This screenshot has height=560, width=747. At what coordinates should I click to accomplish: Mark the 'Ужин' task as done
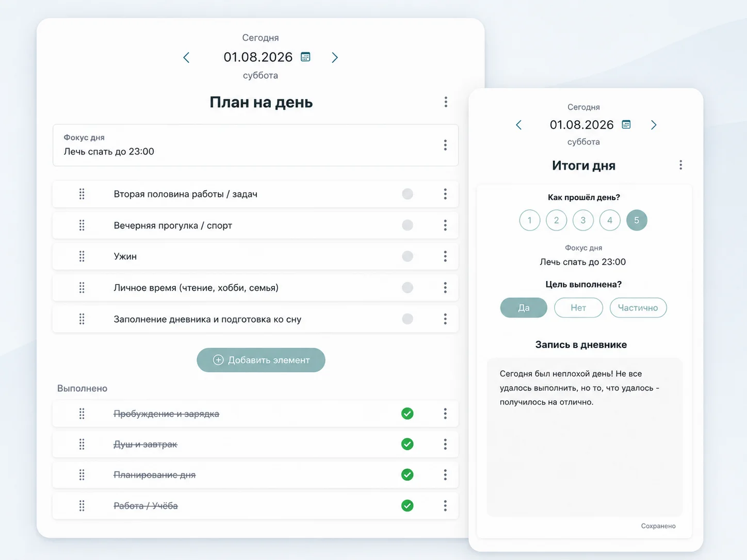[x=408, y=256]
